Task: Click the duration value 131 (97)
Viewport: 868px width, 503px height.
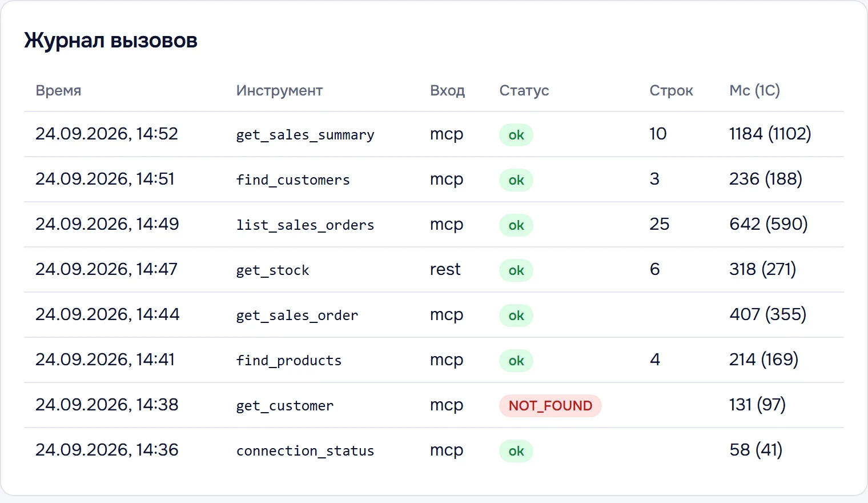Action: click(x=758, y=405)
